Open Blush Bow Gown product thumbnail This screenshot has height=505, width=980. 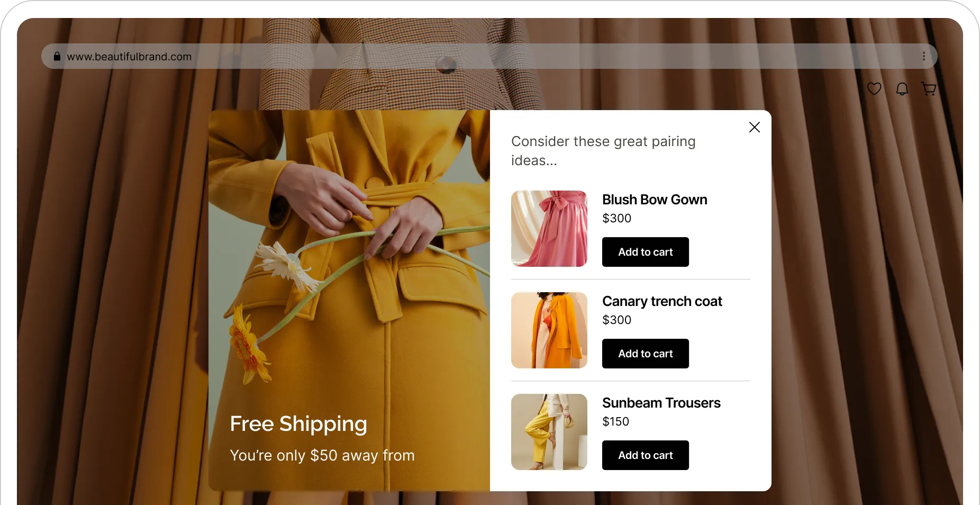(549, 229)
